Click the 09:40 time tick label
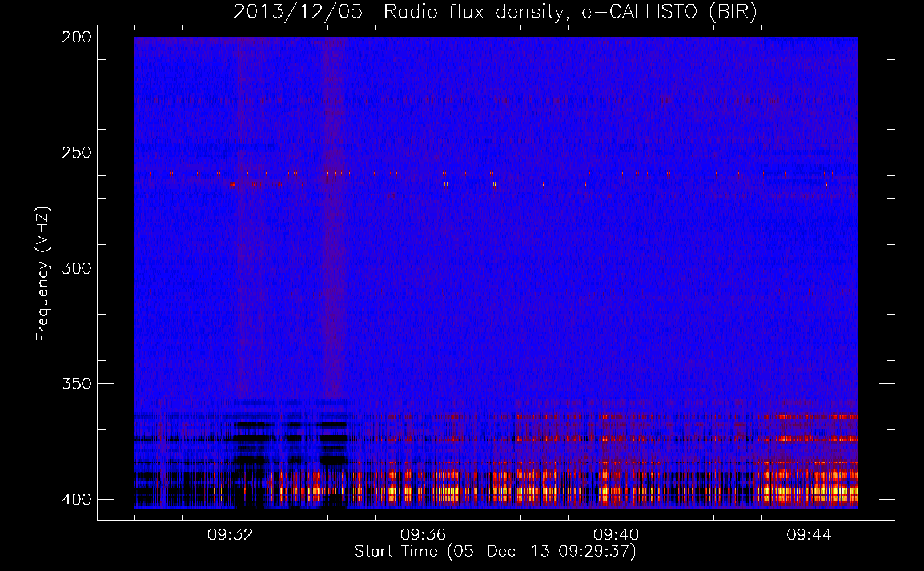The image size is (924, 571). tap(617, 535)
